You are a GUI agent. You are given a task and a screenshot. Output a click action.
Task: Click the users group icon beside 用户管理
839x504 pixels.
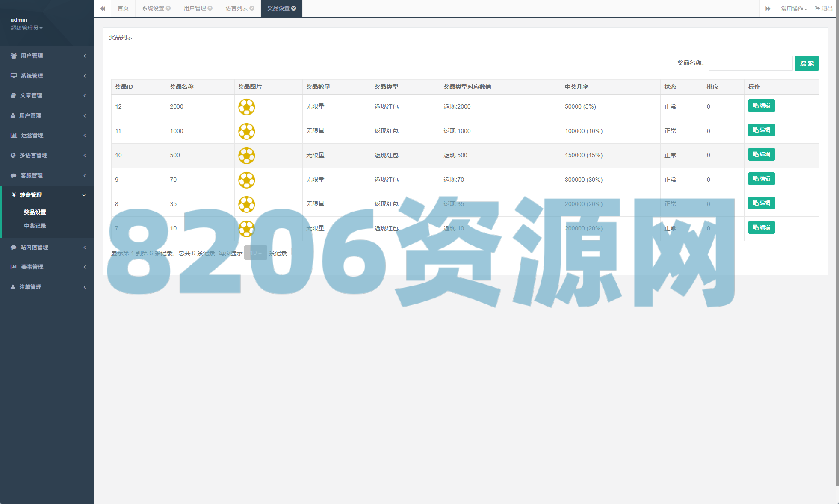[x=14, y=56]
